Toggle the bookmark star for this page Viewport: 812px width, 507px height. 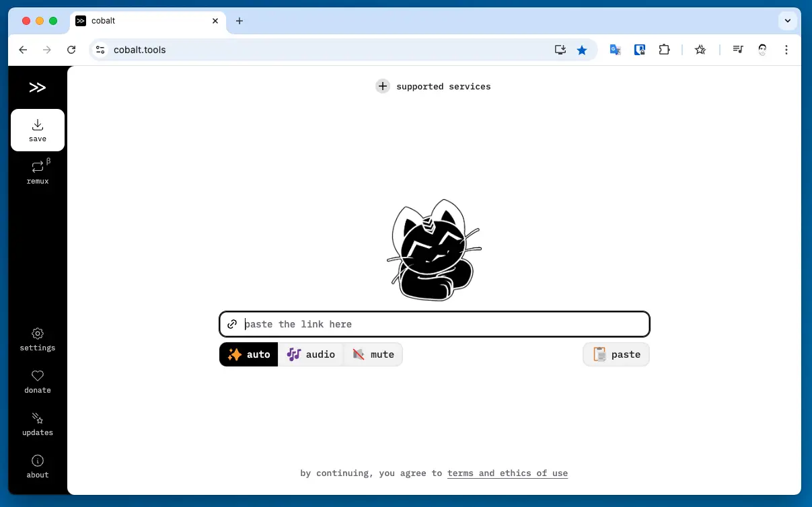pyautogui.click(x=582, y=50)
